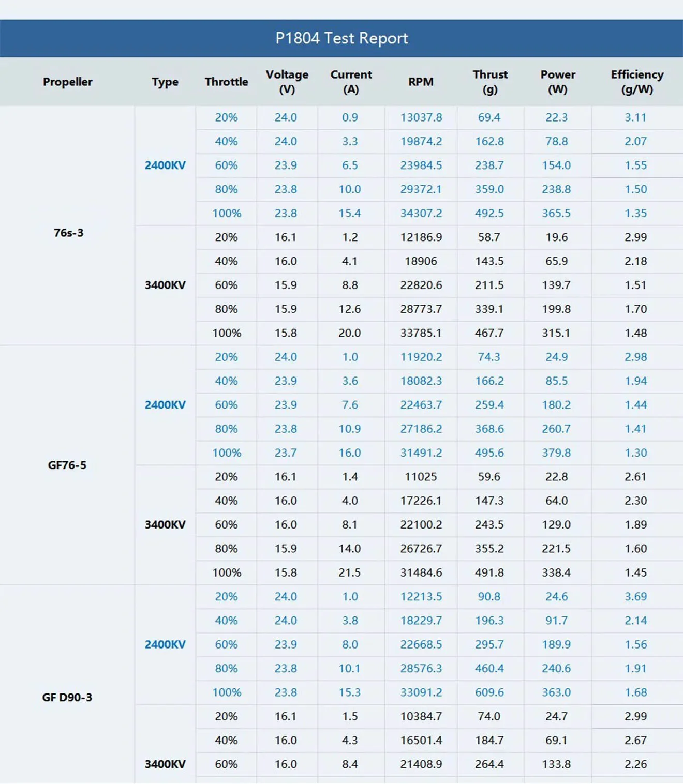This screenshot has width=683, height=784.
Task: Select the Throttle column header
Action: coord(226,82)
